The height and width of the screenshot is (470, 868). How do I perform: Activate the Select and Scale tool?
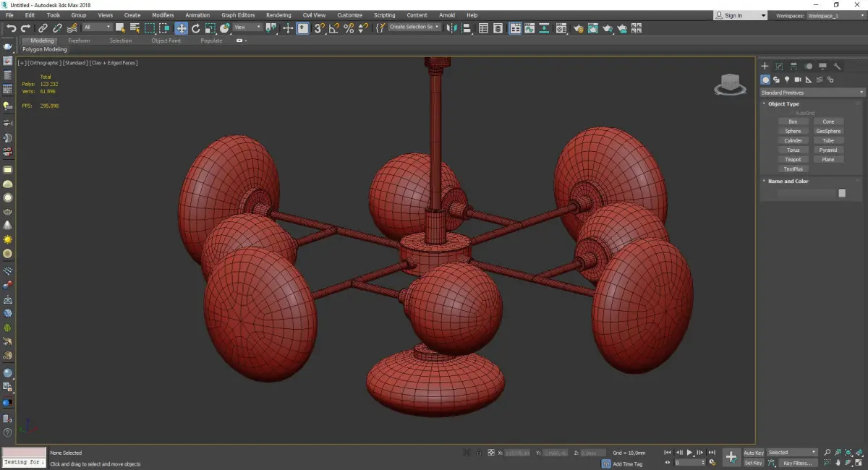click(x=210, y=28)
